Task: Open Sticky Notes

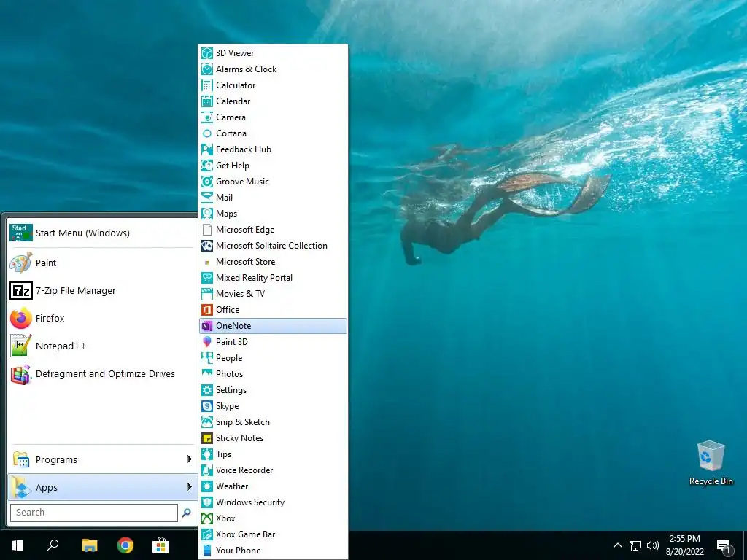Action: 273,438
